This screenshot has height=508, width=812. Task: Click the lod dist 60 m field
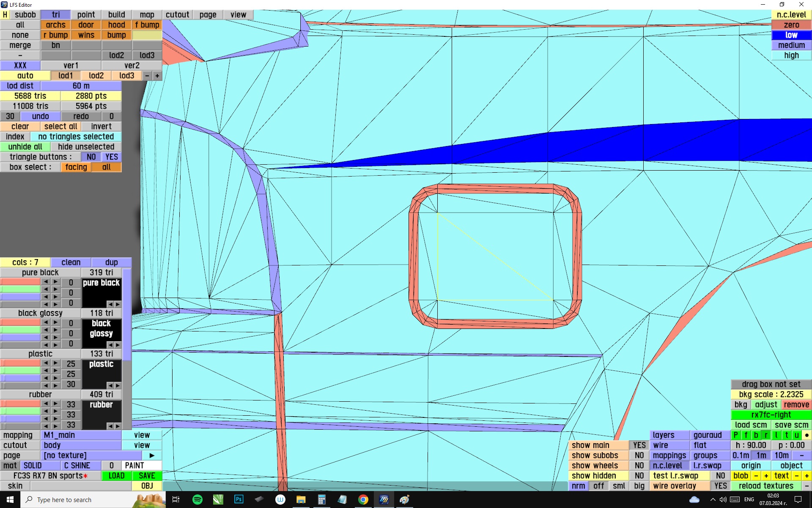81,86
